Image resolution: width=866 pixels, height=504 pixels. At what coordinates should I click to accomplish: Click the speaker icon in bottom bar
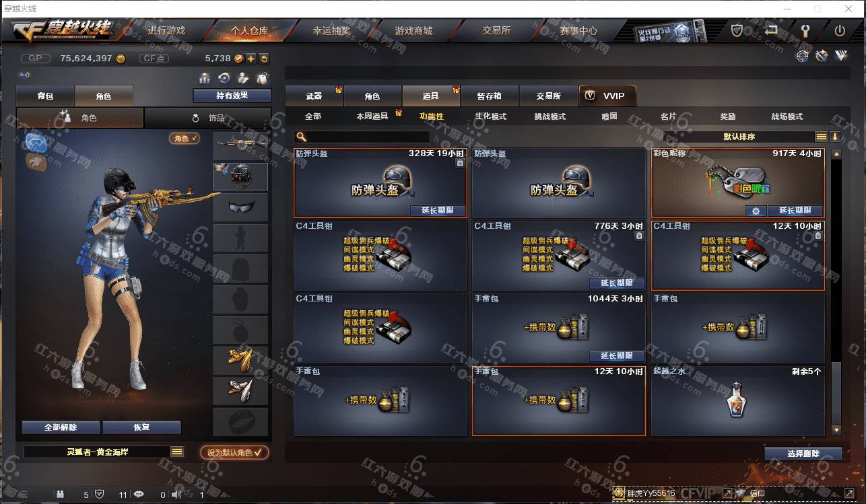tap(176, 495)
